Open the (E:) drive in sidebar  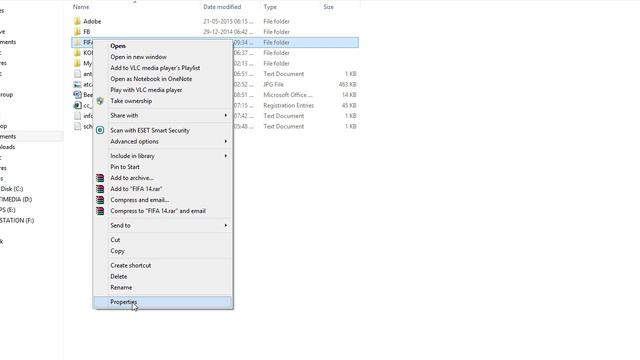point(8,210)
